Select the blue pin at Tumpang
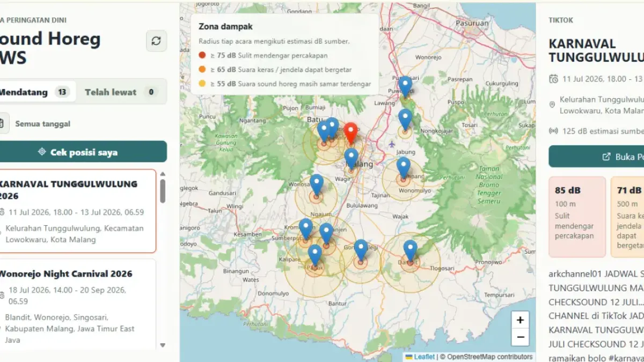644x362 pixels. point(404,167)
